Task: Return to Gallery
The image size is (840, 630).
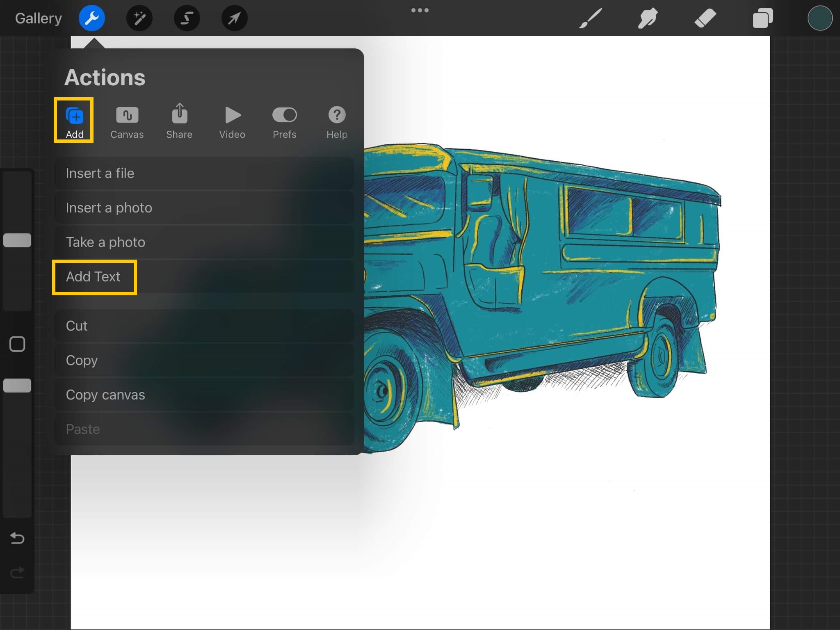Action: (x=38, y=18)
